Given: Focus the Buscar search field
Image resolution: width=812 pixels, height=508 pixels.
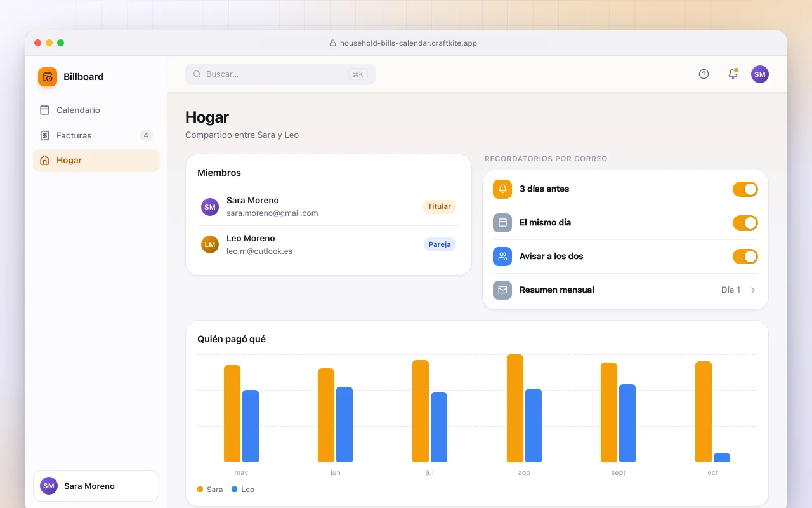Looking at the screenshot, I should 280,74.
